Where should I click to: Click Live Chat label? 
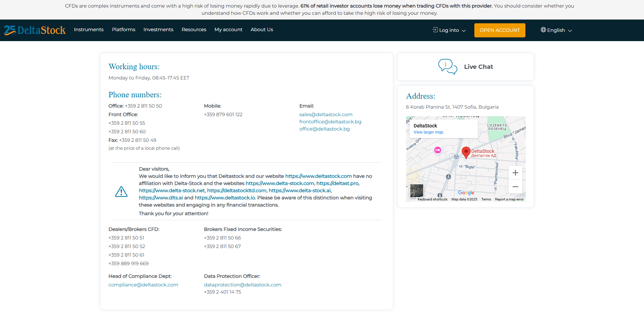(478, 67)
